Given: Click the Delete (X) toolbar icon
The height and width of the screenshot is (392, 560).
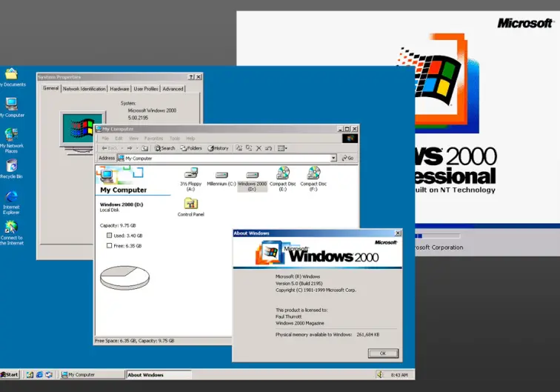Looking at the screenshot, I should (x=259, y=148).
